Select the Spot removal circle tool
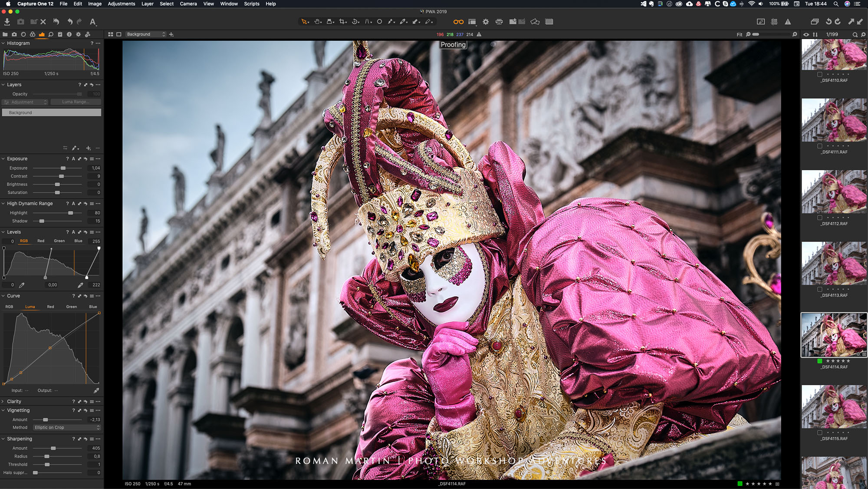 point(379,22)
